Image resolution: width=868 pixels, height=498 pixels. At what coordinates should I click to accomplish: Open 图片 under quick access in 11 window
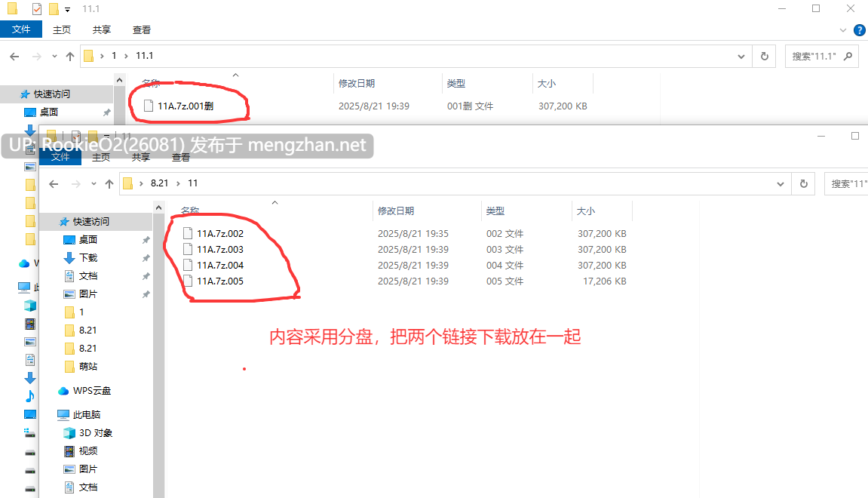pos(88,294)
